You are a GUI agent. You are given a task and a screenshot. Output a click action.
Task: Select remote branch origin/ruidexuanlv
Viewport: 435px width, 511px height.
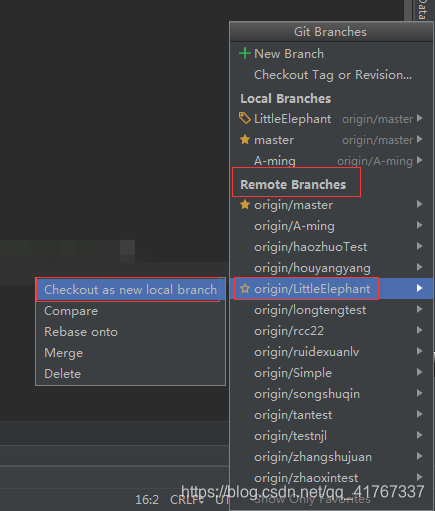point(331,351)
